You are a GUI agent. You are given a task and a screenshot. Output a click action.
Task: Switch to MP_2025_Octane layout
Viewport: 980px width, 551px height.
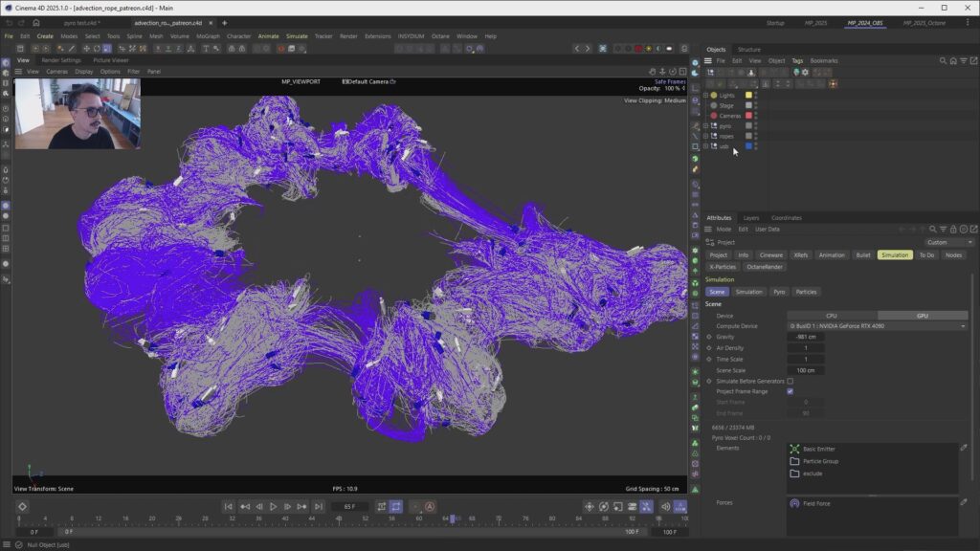click(x=924, y=23)
